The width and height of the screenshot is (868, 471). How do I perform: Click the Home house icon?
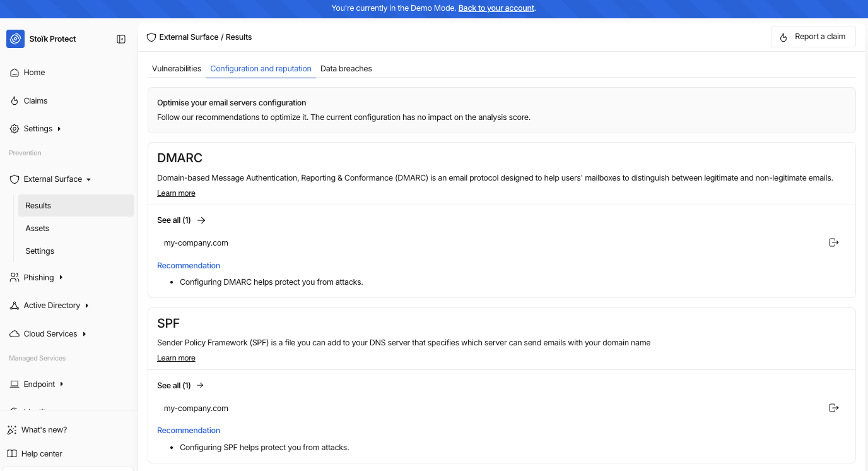tap(15, 73)
